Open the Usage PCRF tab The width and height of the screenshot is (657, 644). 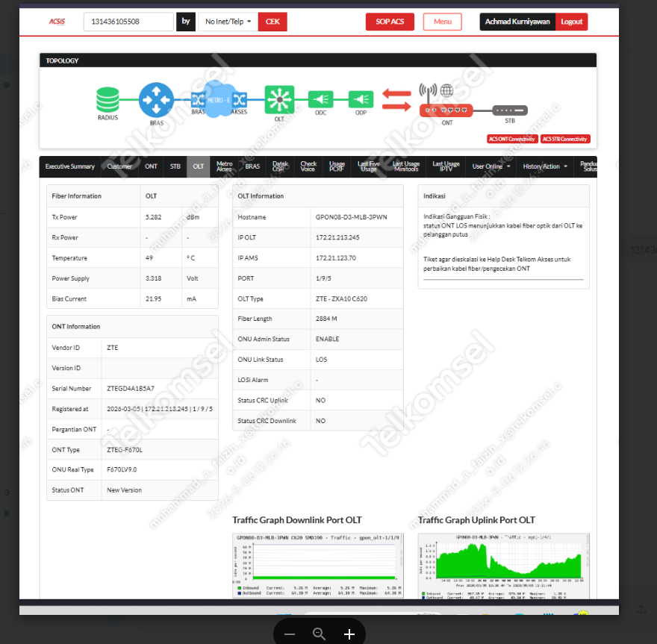337,166
